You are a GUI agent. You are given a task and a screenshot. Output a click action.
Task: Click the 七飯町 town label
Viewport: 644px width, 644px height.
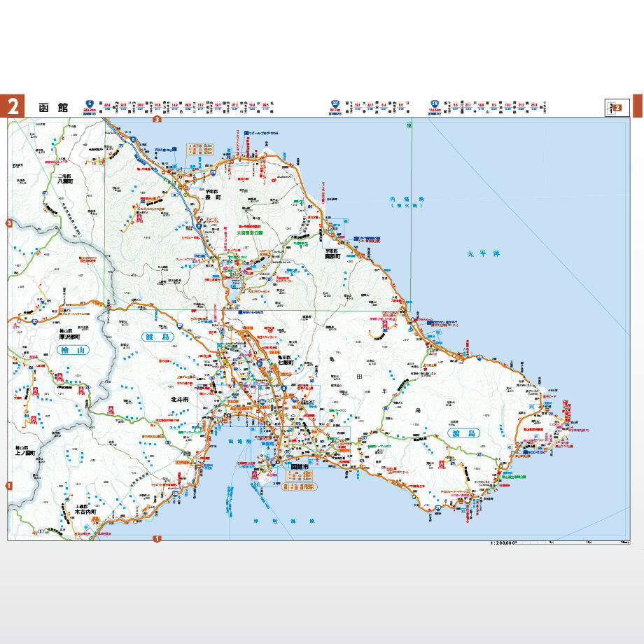286,363
